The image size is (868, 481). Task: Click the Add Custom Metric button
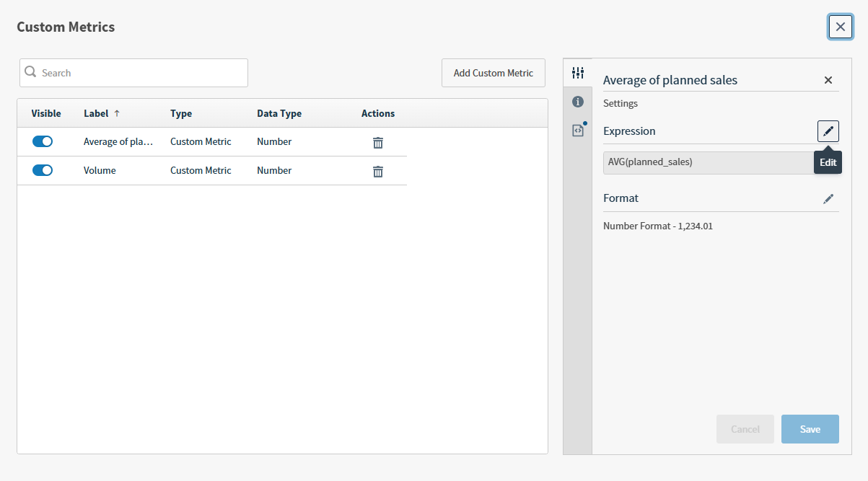[494, 73]
